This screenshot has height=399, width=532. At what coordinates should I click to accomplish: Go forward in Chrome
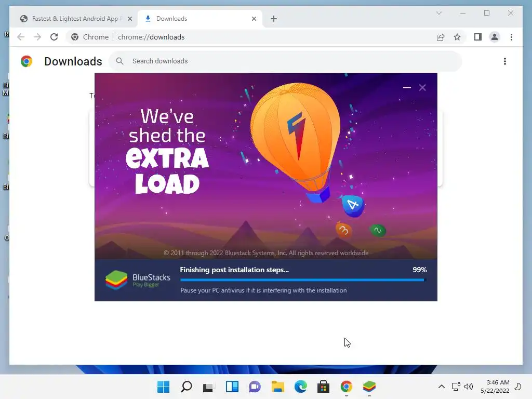(37, 37)
